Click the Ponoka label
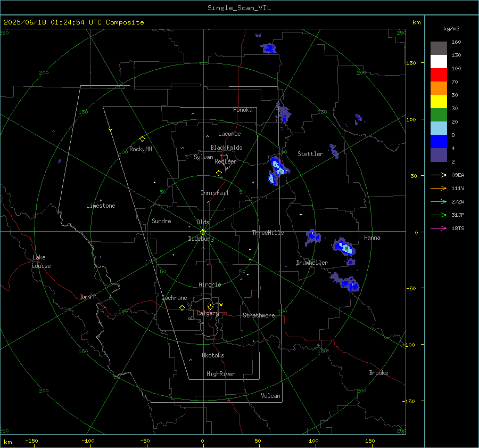 pos(243,110)
